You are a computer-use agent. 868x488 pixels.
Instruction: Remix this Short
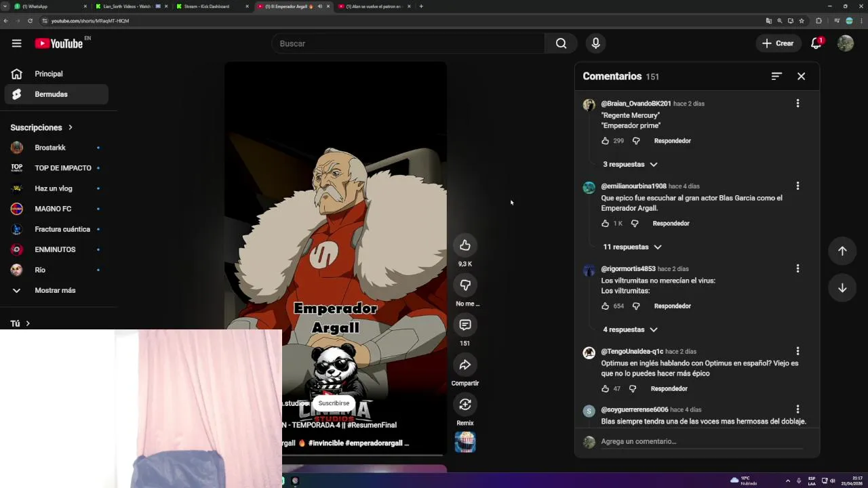click(465, 405)
